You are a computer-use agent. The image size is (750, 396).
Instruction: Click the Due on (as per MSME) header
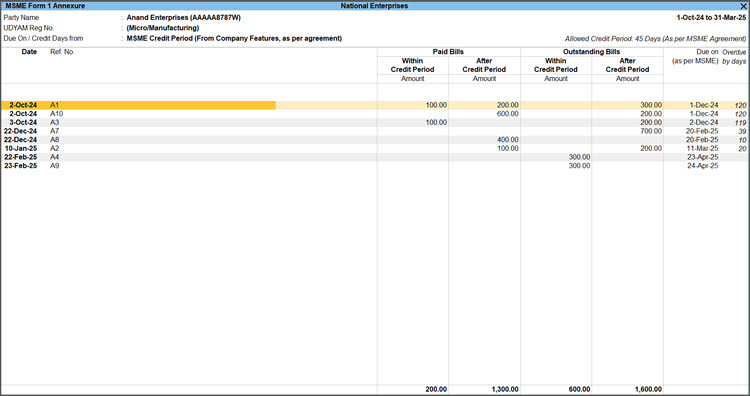click(695, 56)
